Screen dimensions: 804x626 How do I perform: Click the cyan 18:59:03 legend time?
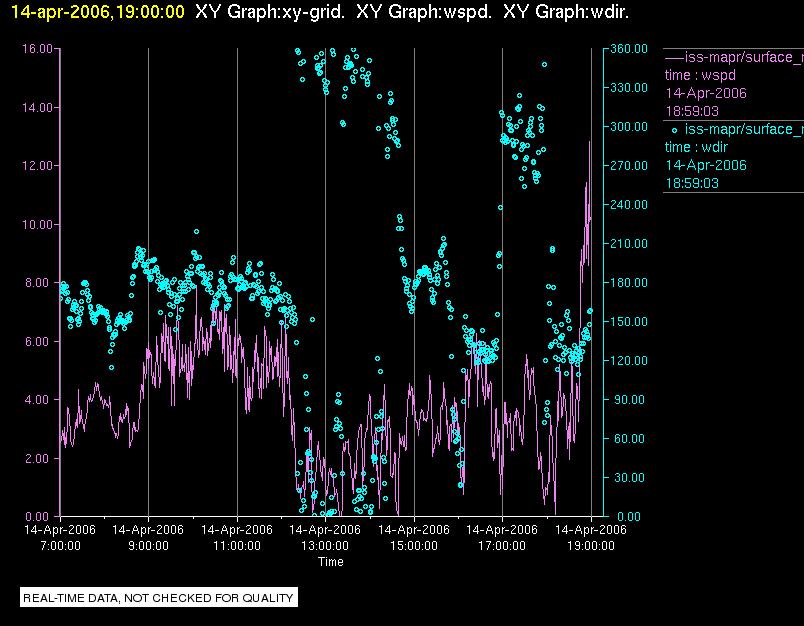pyautogui.click(x=692, y=183)
